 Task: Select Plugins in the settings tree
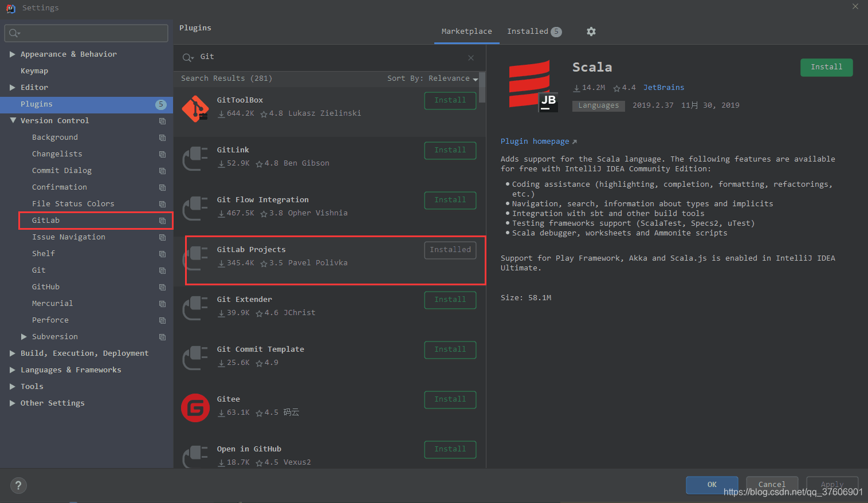[87, 104]
